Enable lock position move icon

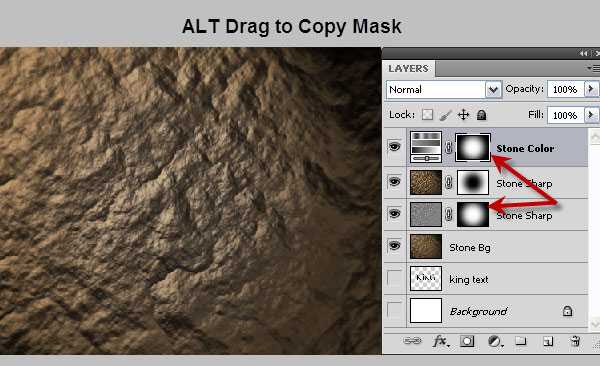point(463,114)
